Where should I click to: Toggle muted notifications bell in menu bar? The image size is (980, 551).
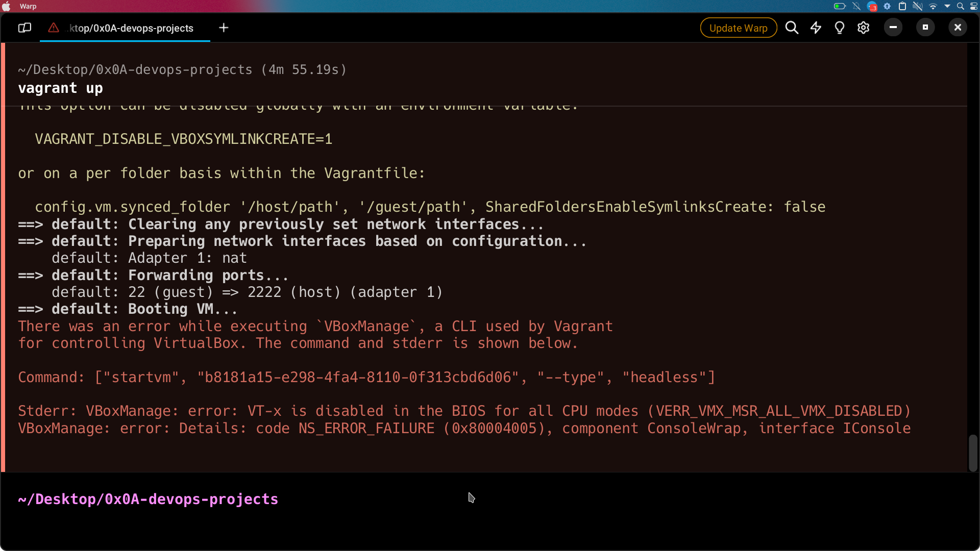pyautogui.click(x=856, y=7)
